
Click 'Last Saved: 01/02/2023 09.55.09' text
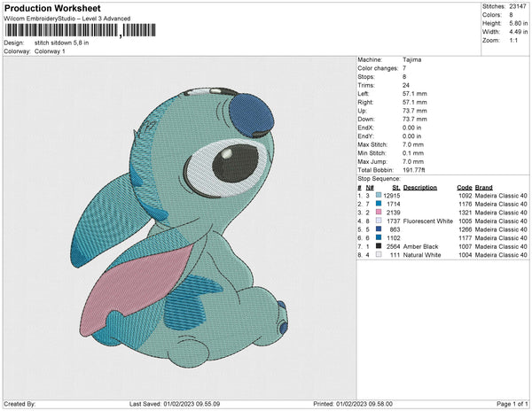click(x=175, y=404)
